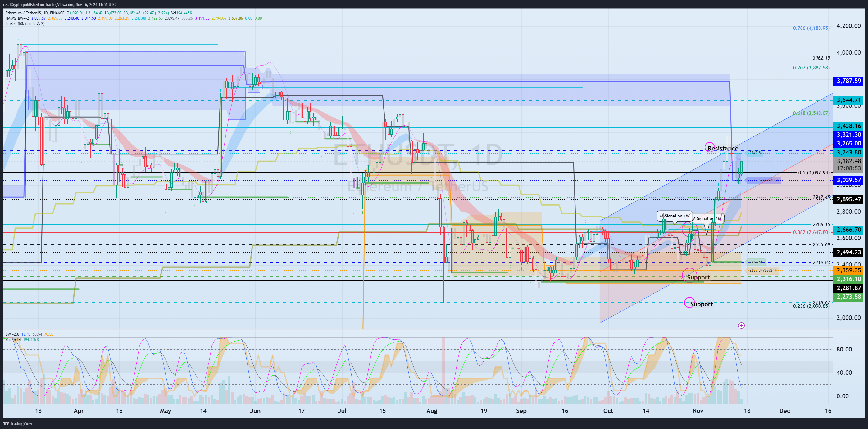
Task: Click the lightning bolt icon on the chart
Action: tap(741, 325)
